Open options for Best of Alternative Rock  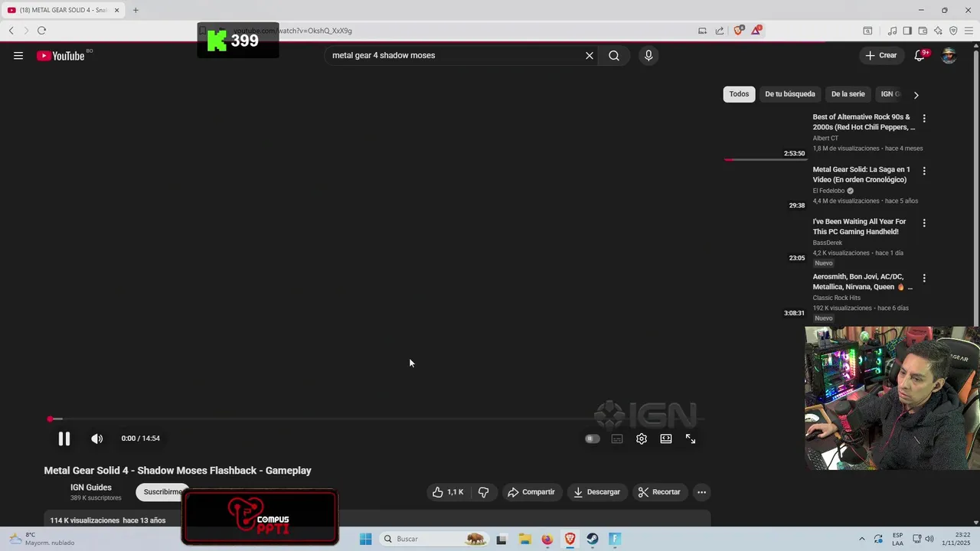pyautogui.click(x=924, y=119)
